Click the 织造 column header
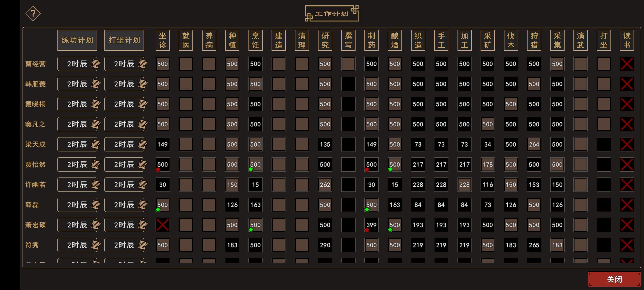This screenshot has width=644, height=290. pyautogui.click(x=418, y=40)
